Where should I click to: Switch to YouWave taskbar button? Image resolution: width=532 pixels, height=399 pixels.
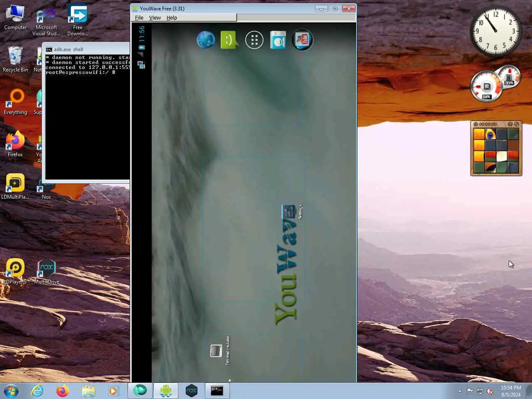click(140, 391)
